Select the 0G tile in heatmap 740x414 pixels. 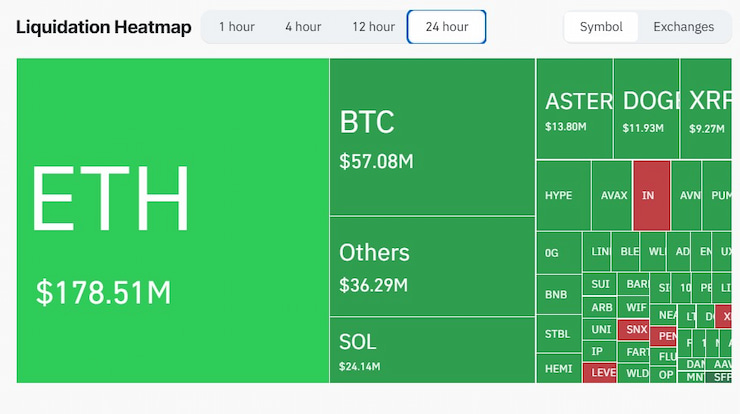pos(559,253)
